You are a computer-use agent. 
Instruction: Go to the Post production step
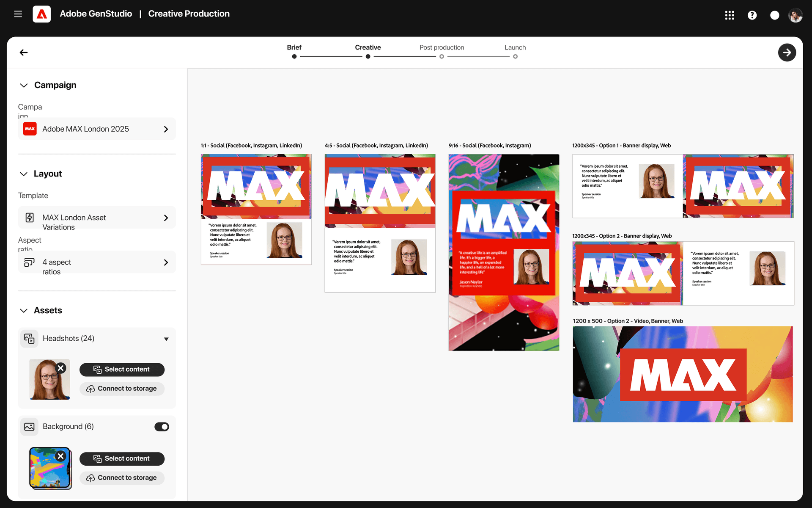click(x=442, y=47)
